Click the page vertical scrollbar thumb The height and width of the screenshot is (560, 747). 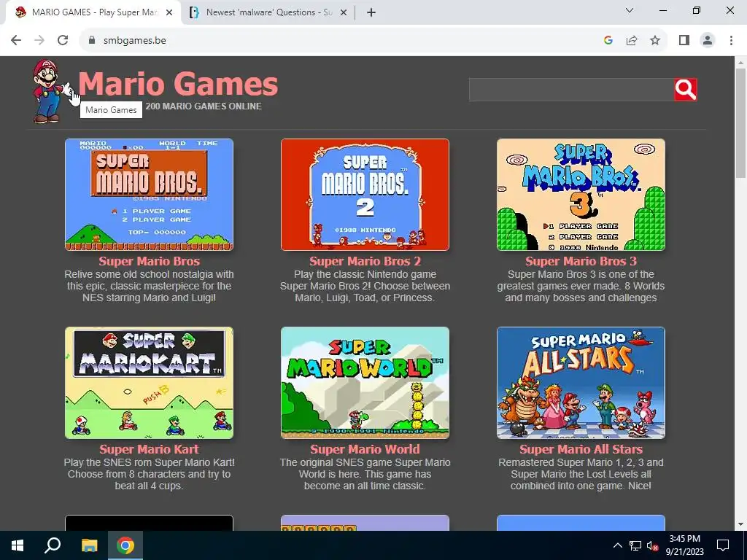pyautogui.click(x=740, y=122)
